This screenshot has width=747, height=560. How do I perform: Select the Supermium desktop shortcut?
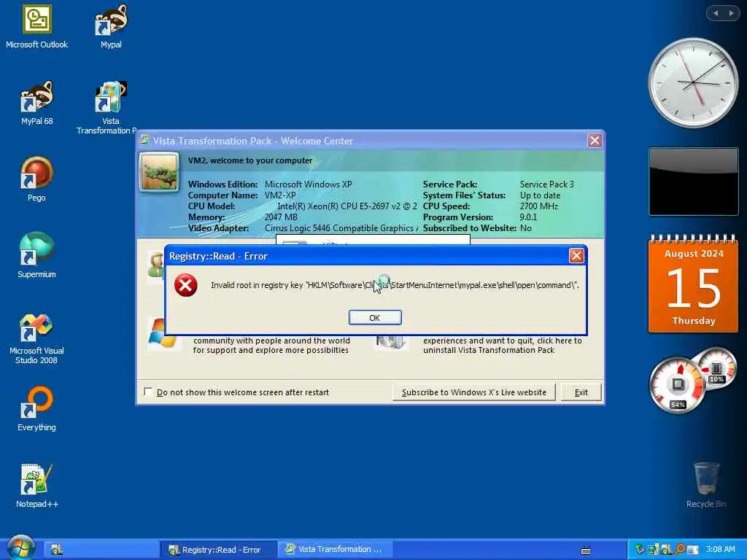pyautogui.click(x=36, y=256)
